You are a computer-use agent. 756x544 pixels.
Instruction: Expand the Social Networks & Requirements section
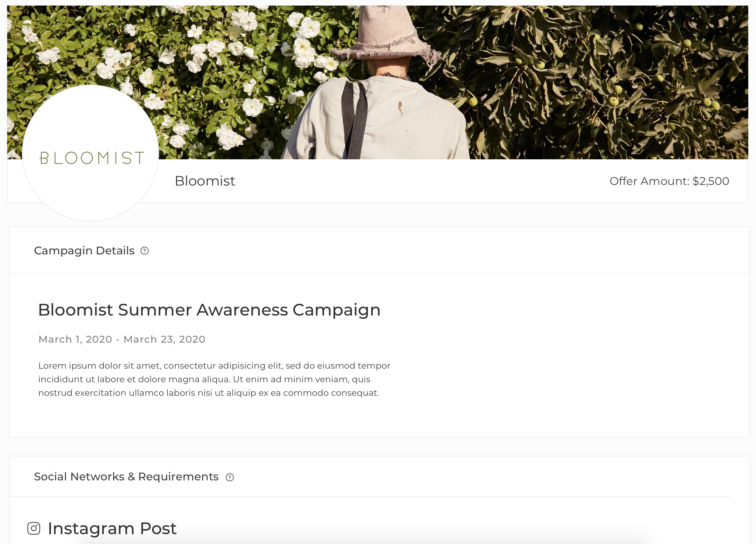[126, 477]
